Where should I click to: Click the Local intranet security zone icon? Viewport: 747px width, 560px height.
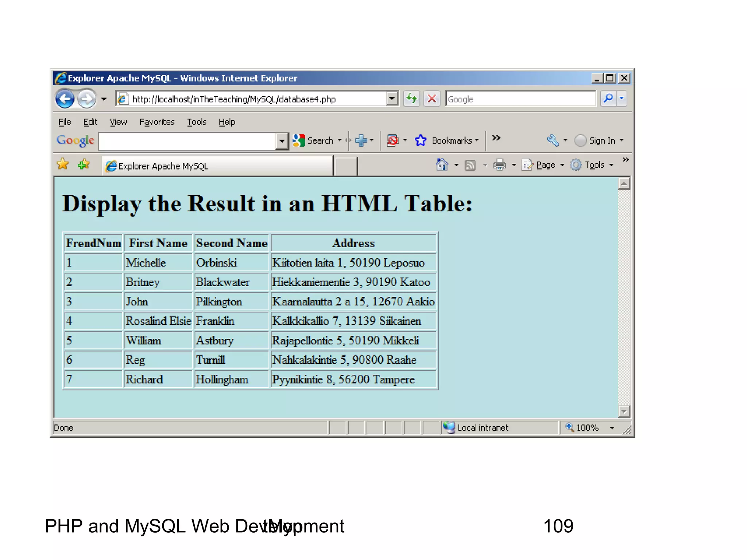449,427
